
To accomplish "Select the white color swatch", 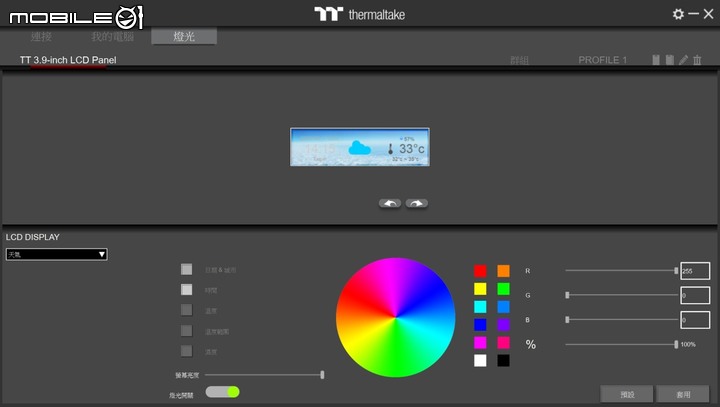I will tap(480, 360).
